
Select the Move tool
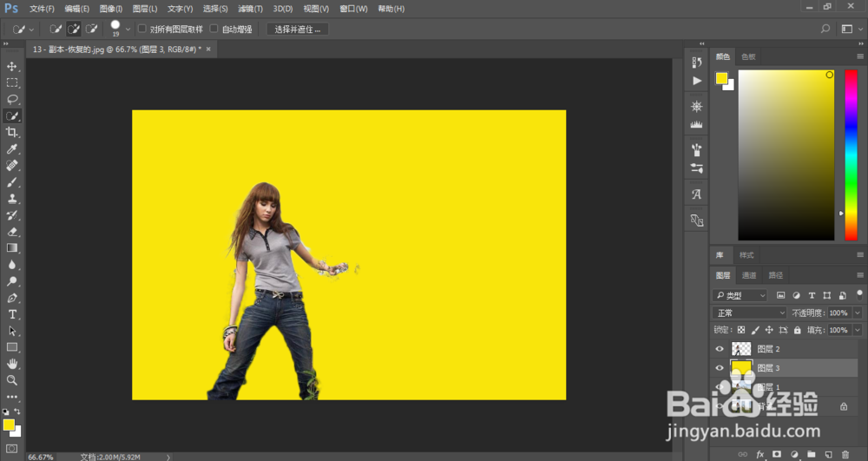click(x=12, y=66)
